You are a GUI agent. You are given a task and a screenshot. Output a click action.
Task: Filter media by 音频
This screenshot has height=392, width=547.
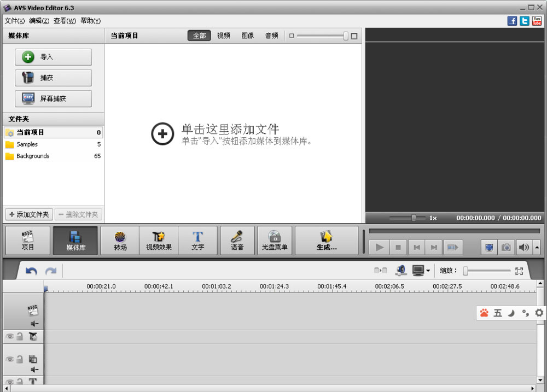[x=271, y=36]
